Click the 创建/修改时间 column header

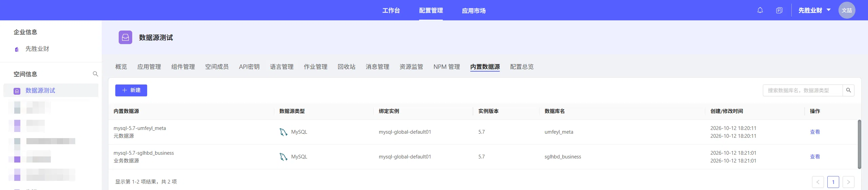727,111
